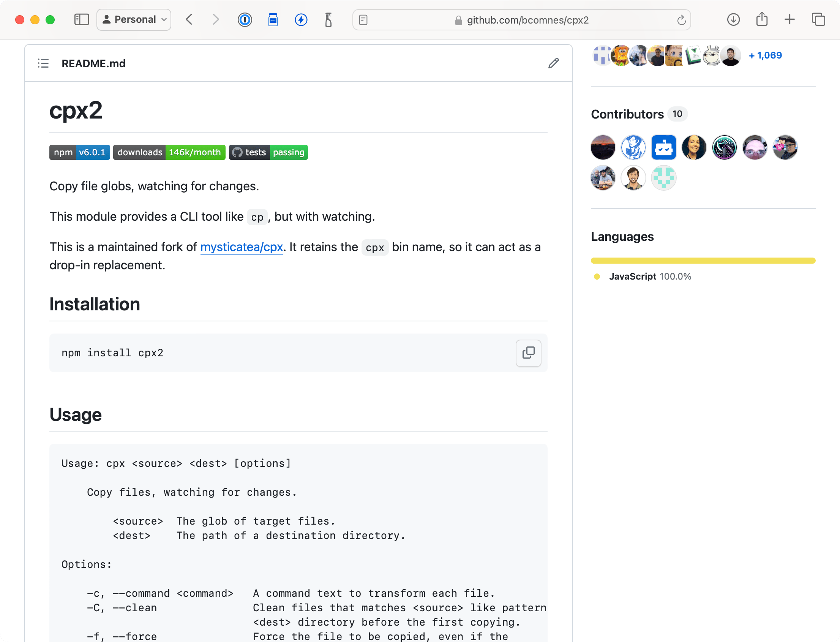
Task: Click the tests passing badge
Action: pos(268,152)
